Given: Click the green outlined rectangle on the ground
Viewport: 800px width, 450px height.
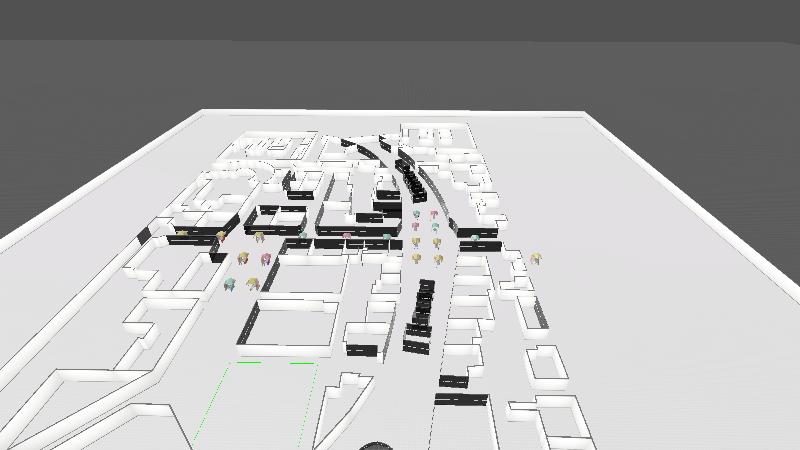Looking at the screenshot, I should tap(256, 405).
